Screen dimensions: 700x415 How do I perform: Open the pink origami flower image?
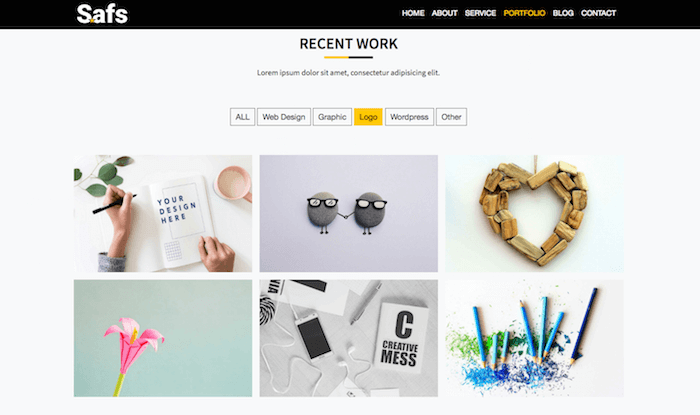coord(163,338)
